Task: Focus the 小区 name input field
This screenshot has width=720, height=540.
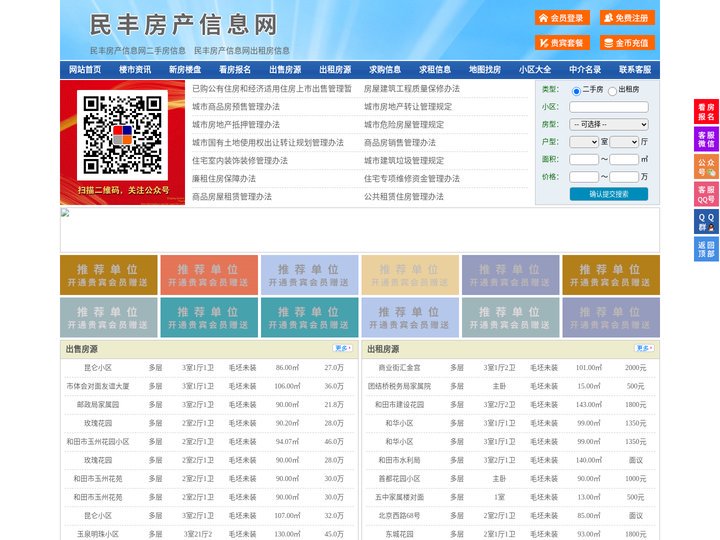Action: (x=609, y=107)
